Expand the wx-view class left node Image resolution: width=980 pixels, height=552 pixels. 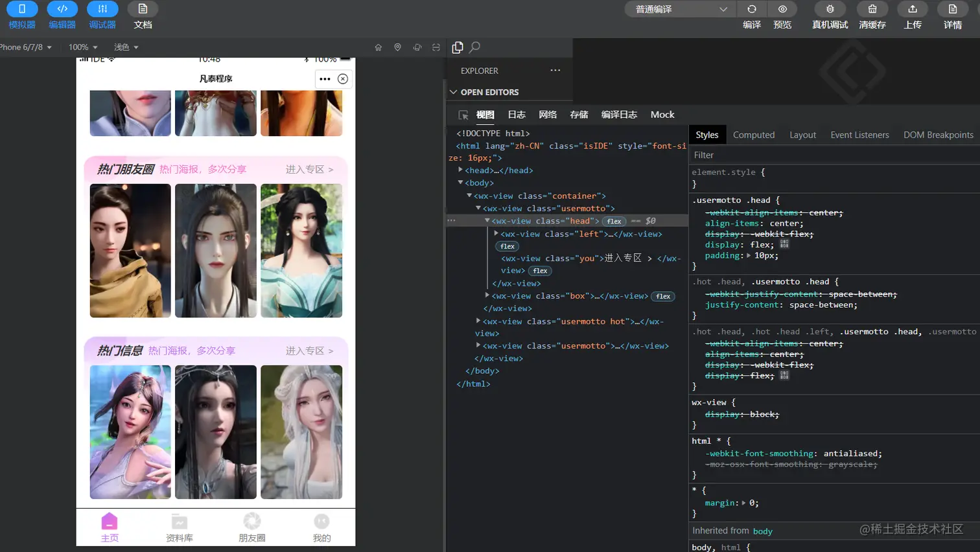click(496, 233)
